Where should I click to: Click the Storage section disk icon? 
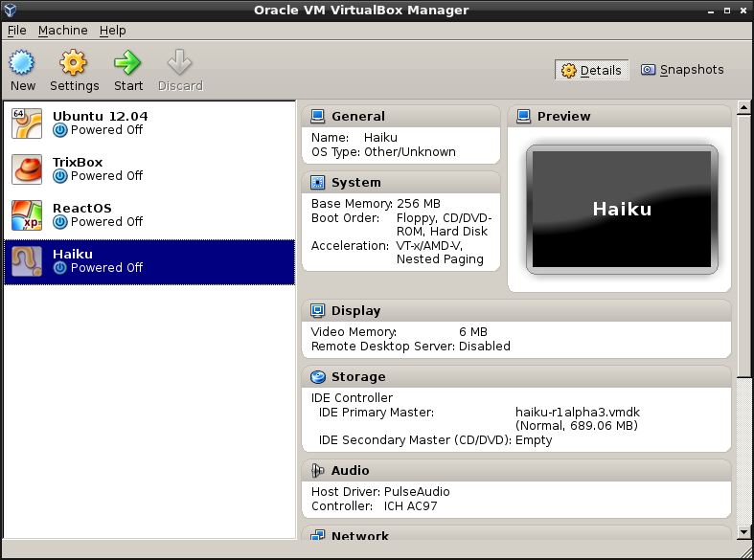pos(317,377)
